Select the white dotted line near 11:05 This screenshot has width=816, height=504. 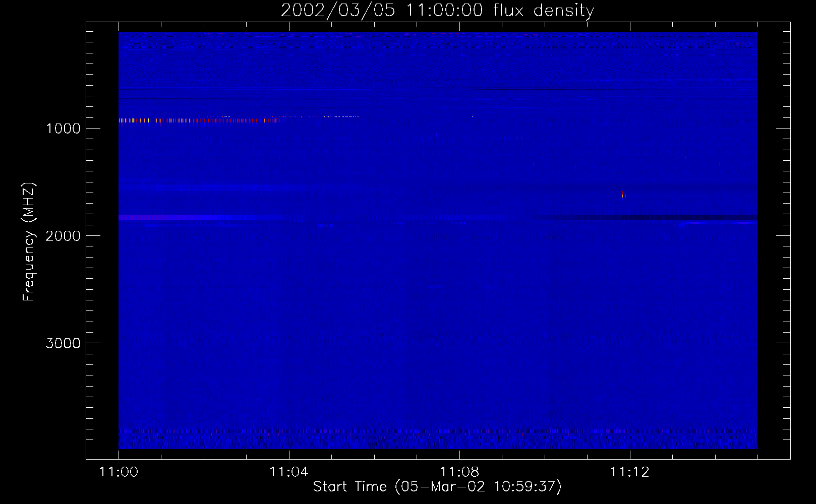(333, 116)
